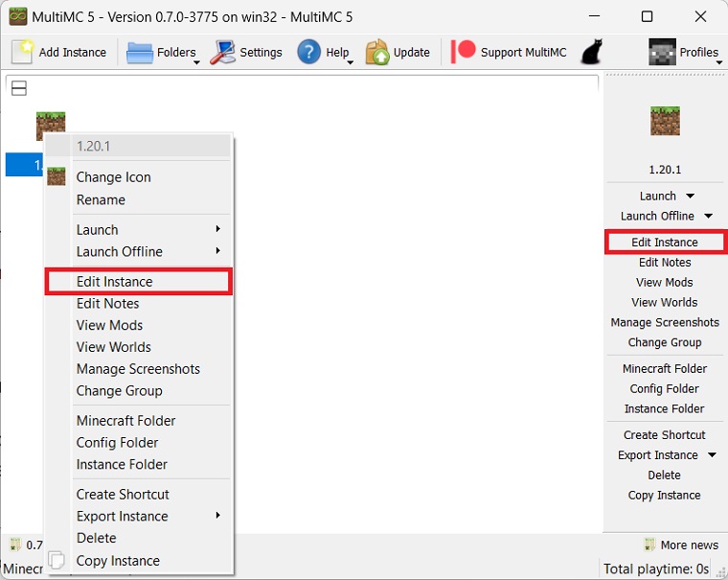Choose Manage Screenshots in the context menu
This screenshot has width=728, height=580.
pyautogui.click(x=138, y=369)
